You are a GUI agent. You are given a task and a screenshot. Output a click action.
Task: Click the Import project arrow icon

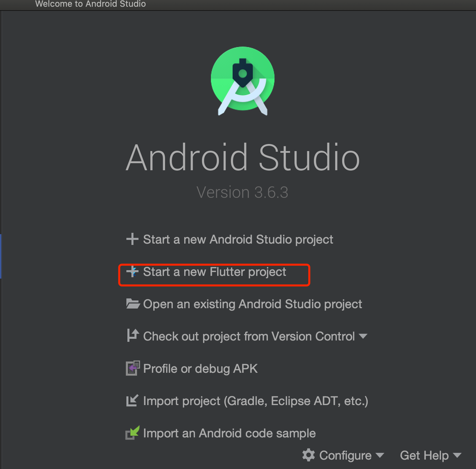(x=132, y=400)
